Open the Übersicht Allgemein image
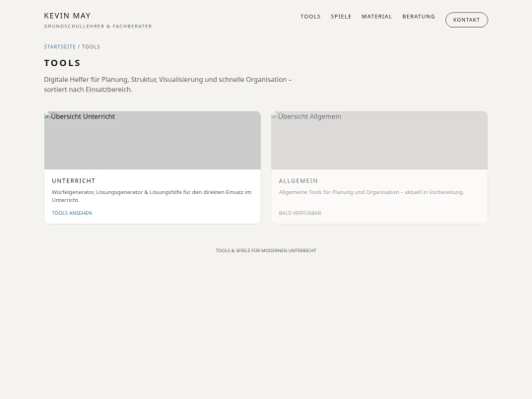Viewport: 532px width, 399px height. tap(379, 140)
